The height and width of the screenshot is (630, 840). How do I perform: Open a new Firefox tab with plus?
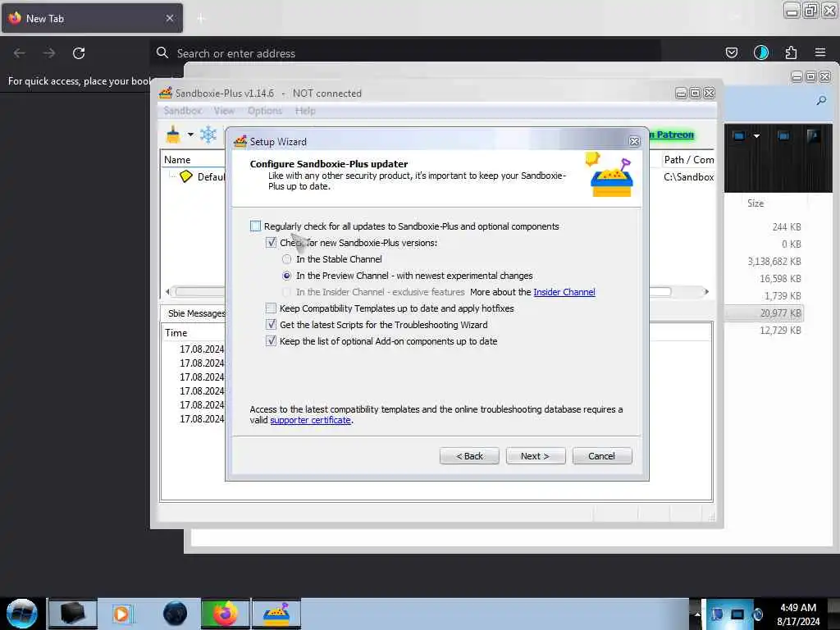pyautogui.click(x=200, y=19)
